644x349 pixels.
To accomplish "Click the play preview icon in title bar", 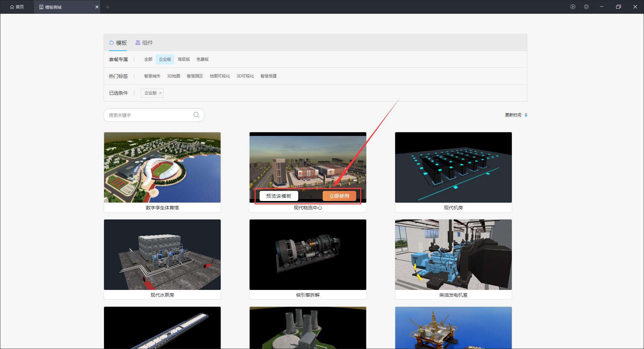I will pos(573,7).
